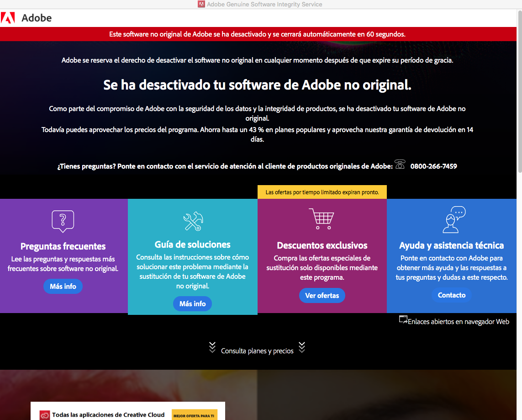
Task: Expand plans using the right double chevron
Action: pos(301,347)
